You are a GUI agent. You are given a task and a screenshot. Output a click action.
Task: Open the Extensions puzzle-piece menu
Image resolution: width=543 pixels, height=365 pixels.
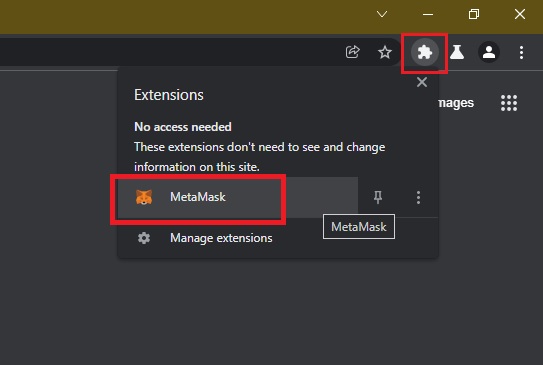(425, 52)
